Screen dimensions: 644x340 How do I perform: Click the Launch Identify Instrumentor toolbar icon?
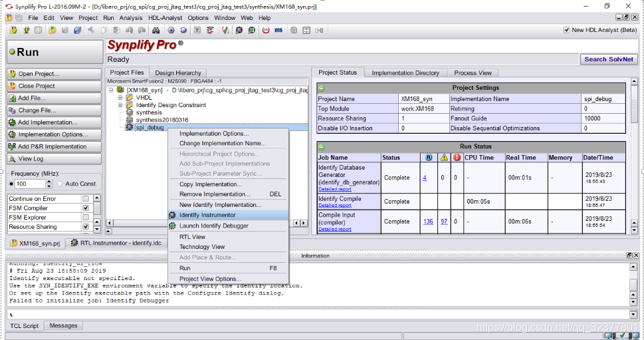tap(239, 30)
